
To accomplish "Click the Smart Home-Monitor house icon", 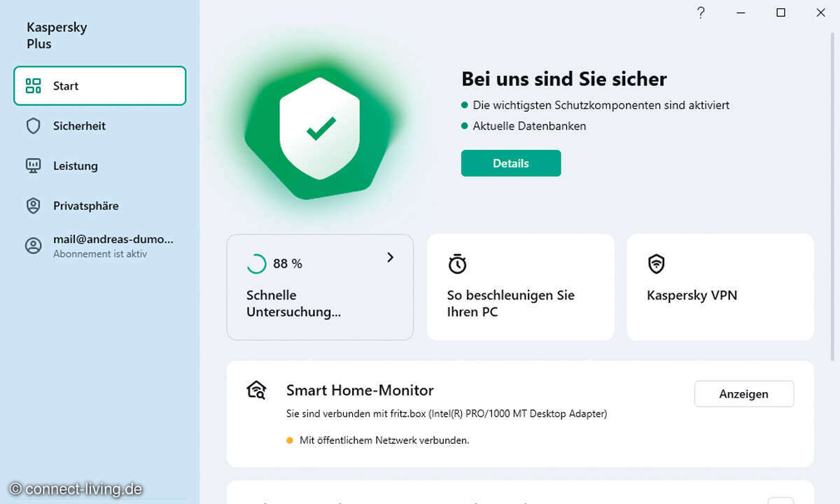I will (257, 390).
